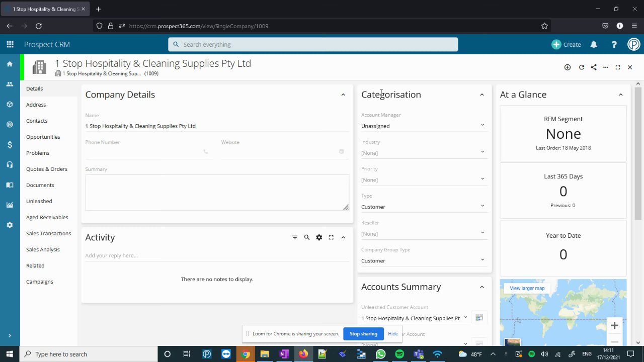Open the people icon in the sidebar
Viewport: 644px width, 362px height.
10,84
